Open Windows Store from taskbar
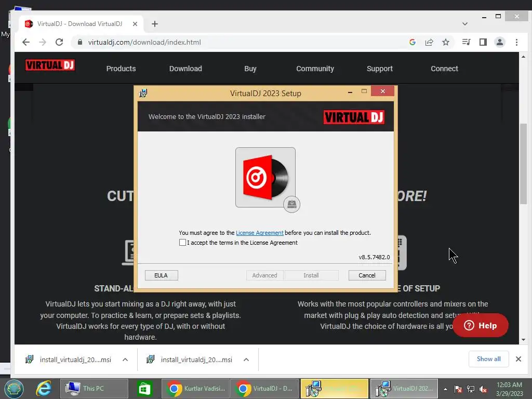 (144, 389)
